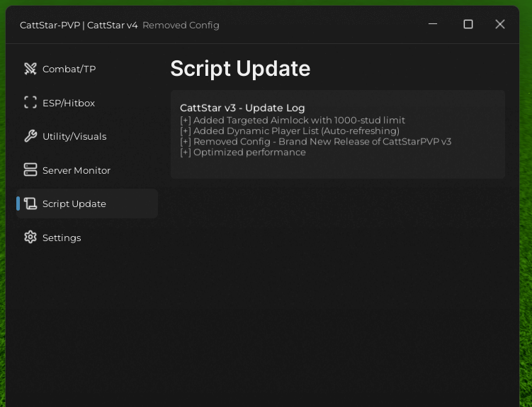Click the Server Monitor server-stack icon

[x=30, y=170]
